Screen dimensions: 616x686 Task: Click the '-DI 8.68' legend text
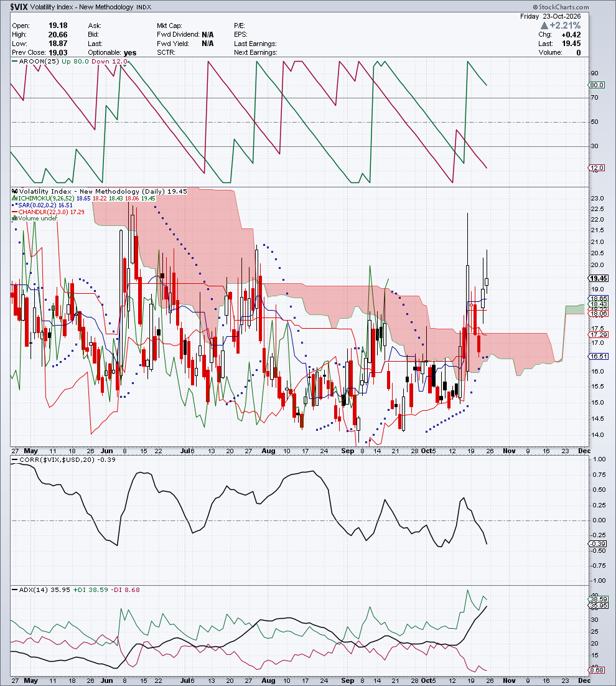tap(126, 590)
